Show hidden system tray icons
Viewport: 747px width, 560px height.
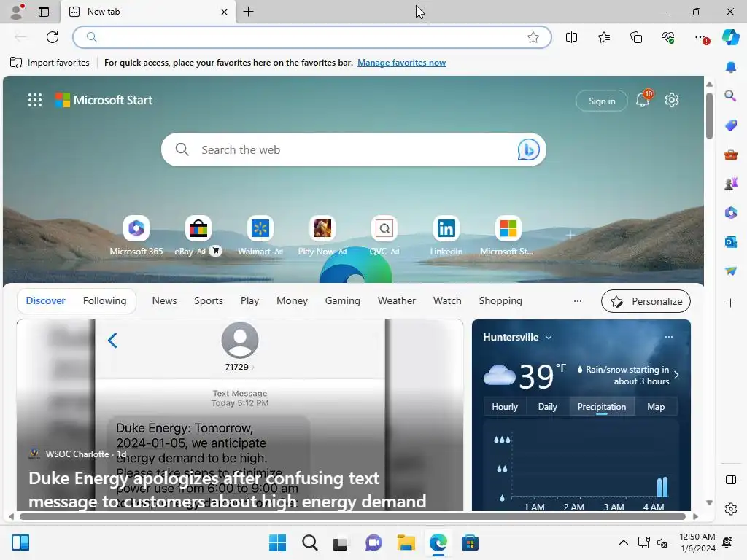coord(623,542)
